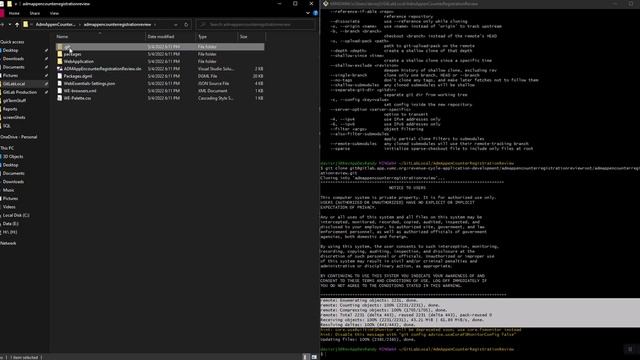The image size is (640, 360).
Task: Open OneDrive - Personal in sidebar
Action: [19, 137]
